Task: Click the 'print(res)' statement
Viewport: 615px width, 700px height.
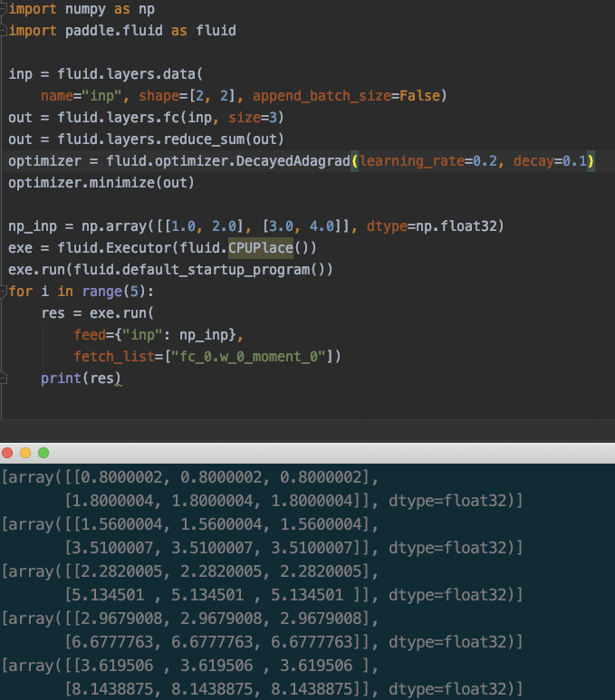Action: tap(81, 379)
